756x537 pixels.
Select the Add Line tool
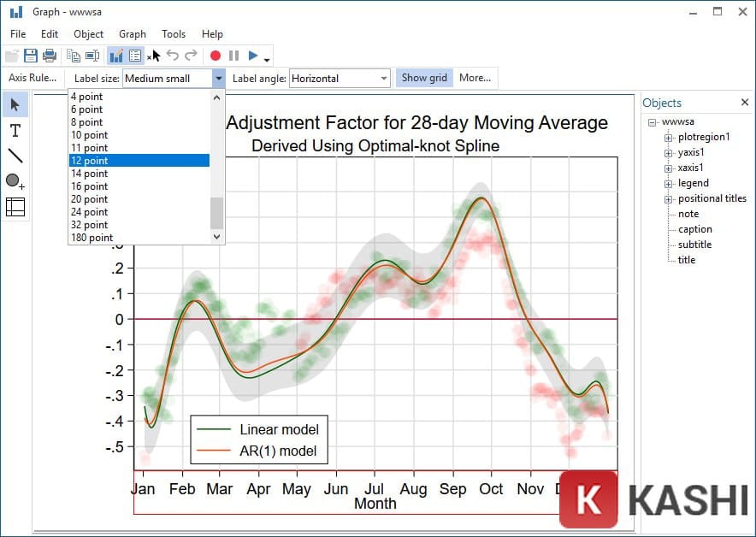(15, 156)
